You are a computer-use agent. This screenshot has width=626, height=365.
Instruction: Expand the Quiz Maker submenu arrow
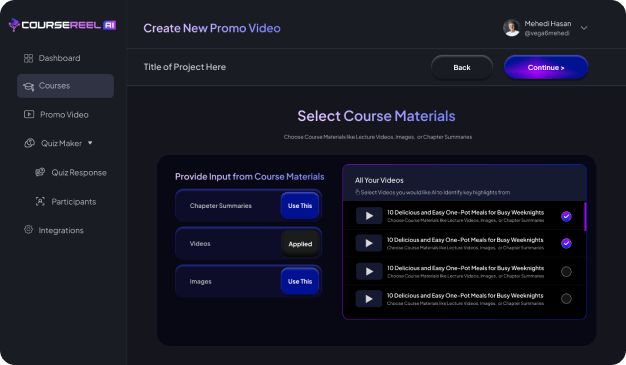point(90,143)
